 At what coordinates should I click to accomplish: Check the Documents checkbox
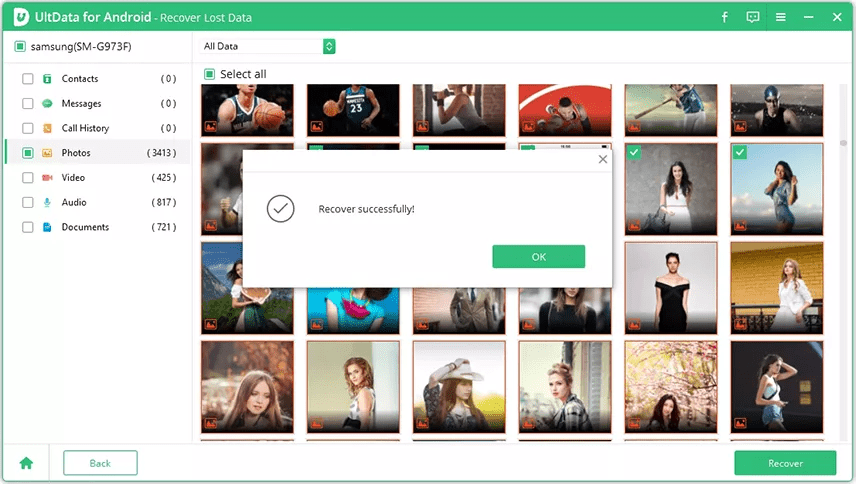coord(28,227)
